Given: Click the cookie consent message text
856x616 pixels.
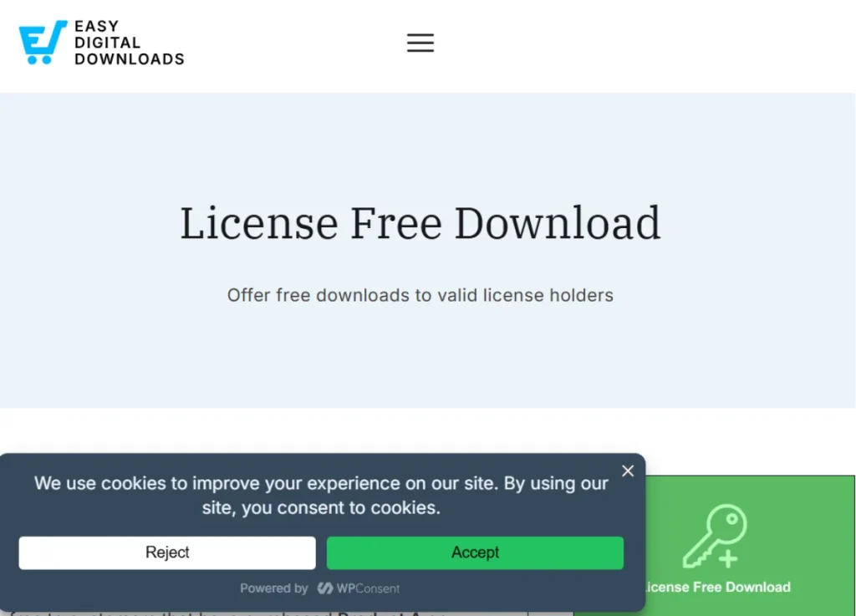Looking at the screenshot, I should 321,495.
